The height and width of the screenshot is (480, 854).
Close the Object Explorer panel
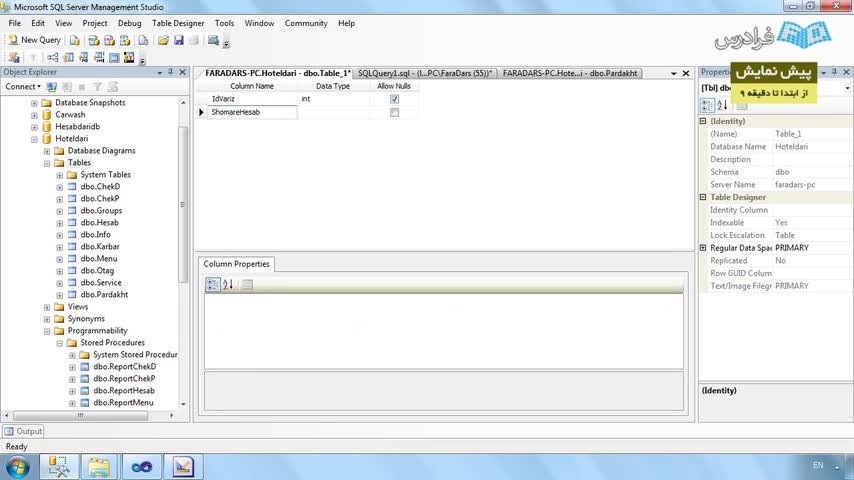(182, 72)
